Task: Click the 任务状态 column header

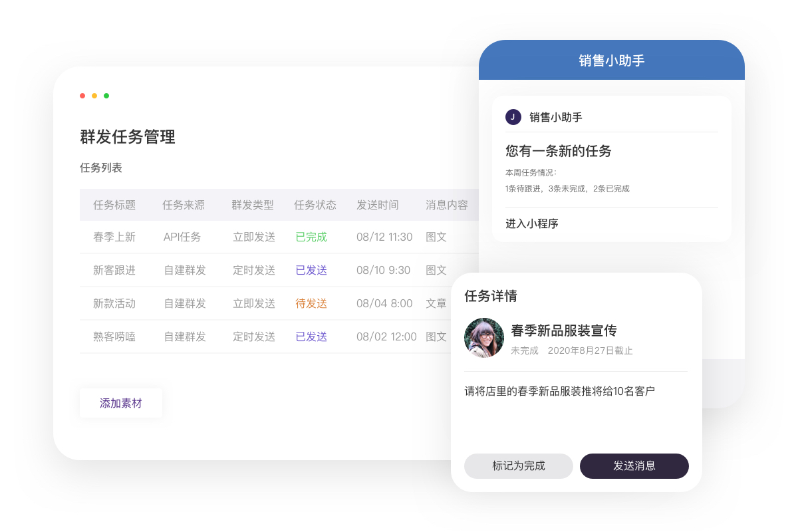Action: [315, 205]
